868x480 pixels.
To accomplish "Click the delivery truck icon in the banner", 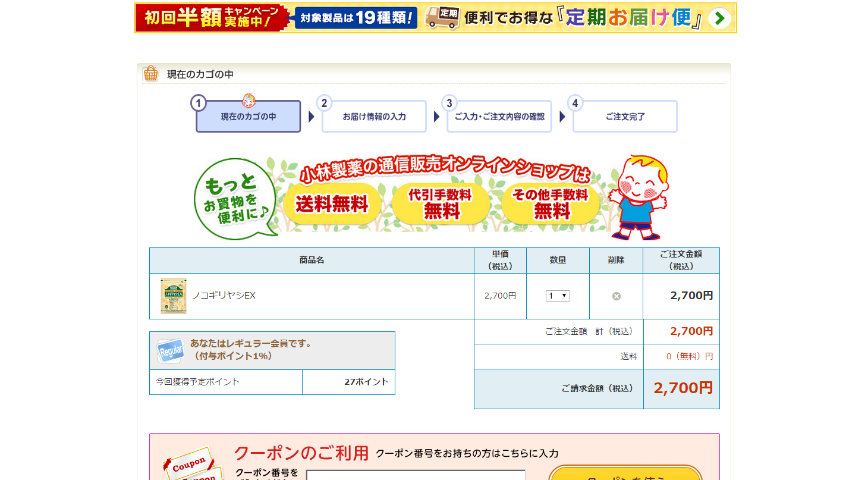I will (x=442, y=18).
